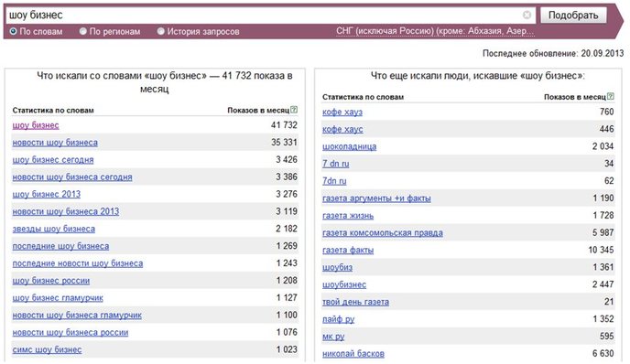This screenshot has height=364, width=630.
Task: Open the шоу бизнес сегодня link
Action: (53, 160)
